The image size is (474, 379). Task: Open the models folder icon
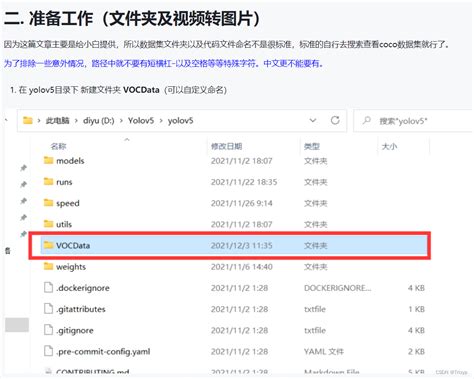tap(49, 161)
